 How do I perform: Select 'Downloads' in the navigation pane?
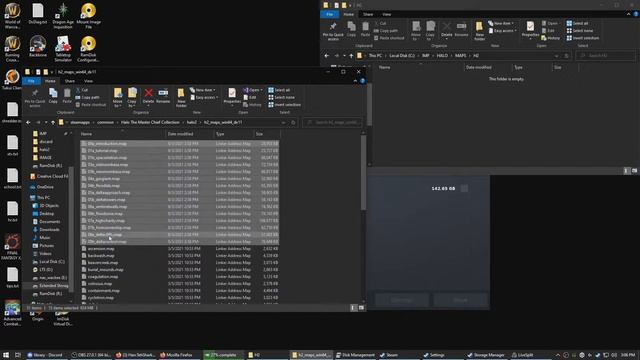(x=49, y=229)
